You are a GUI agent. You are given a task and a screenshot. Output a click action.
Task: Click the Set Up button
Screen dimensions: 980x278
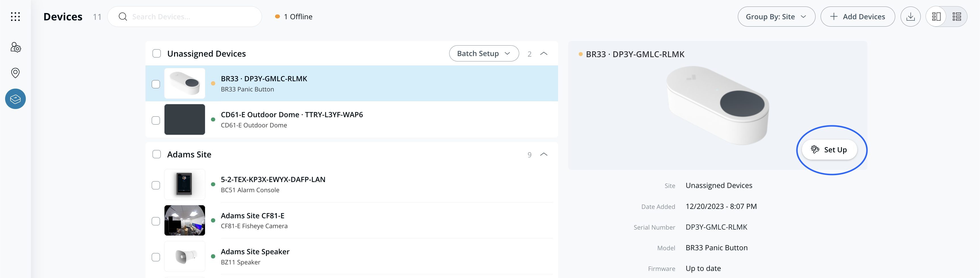[829, 150]
